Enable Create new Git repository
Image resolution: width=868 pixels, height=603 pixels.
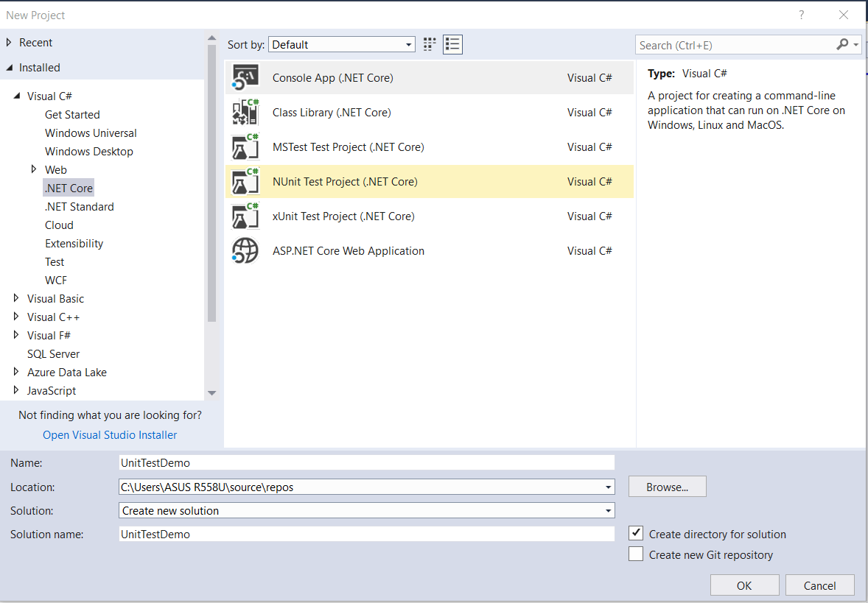coord(635,554)
